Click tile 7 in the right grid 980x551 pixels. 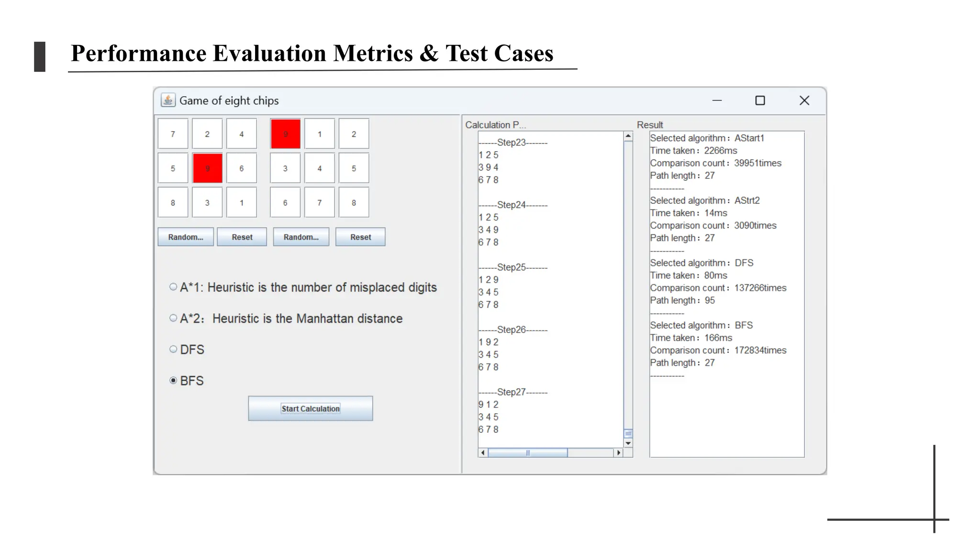320,203
